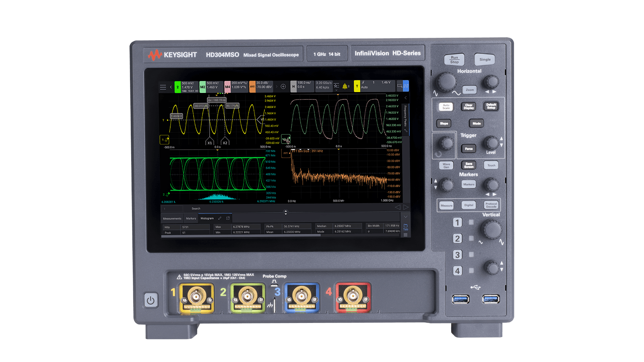This screenshot has width=644, height=362.
Task: Push the Force trigger button
Action: tap(469, 149)
